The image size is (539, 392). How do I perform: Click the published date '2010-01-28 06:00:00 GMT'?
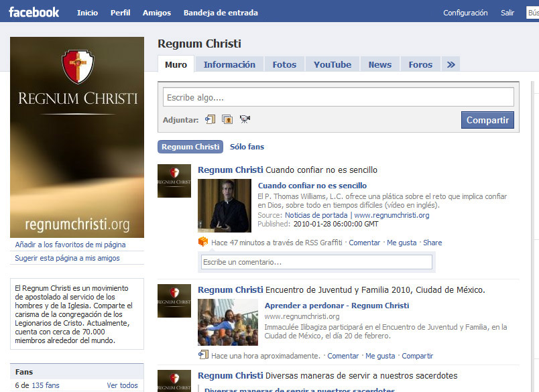point(336,224)
